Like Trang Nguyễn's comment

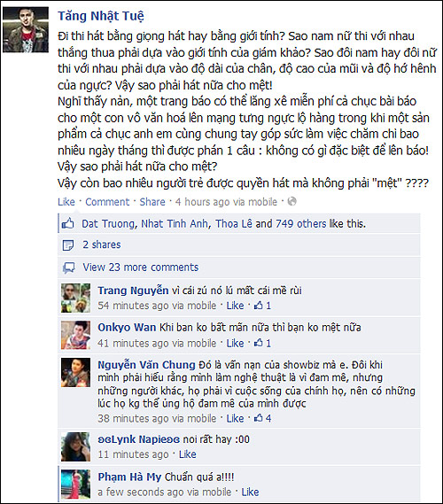(x=235, y=306)
